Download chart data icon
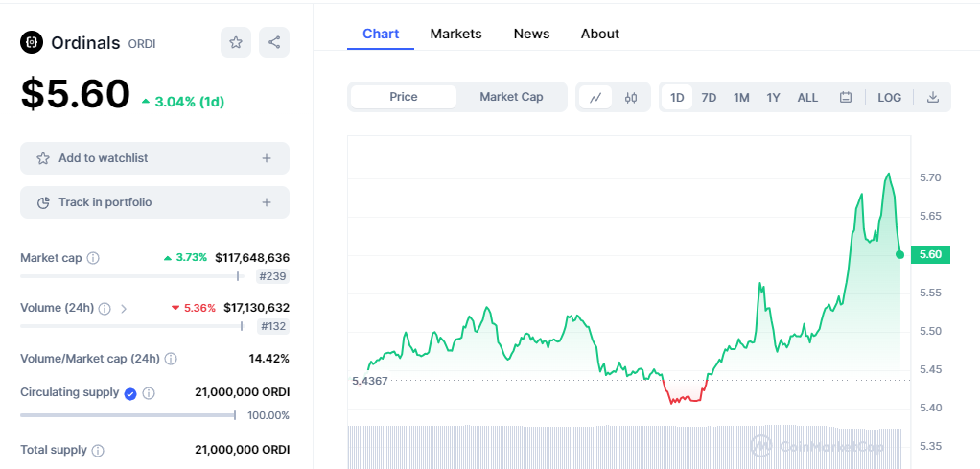 tap(932, 97)
